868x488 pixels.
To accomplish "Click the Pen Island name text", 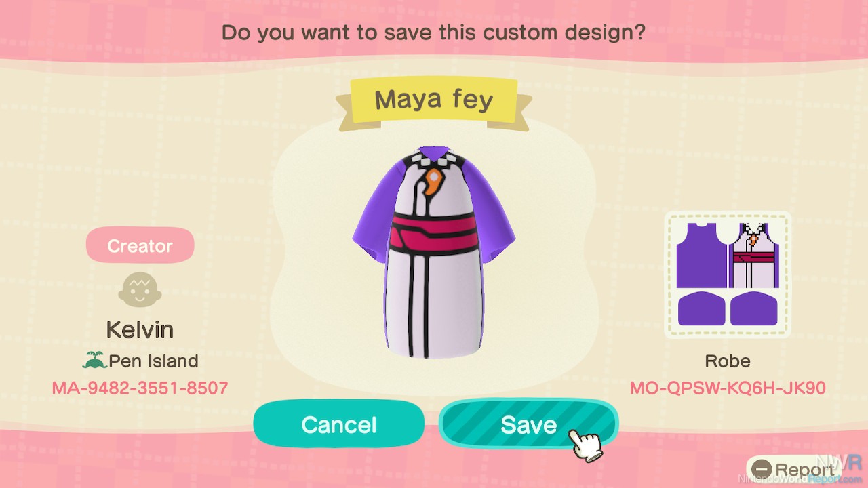I will 154,361.
